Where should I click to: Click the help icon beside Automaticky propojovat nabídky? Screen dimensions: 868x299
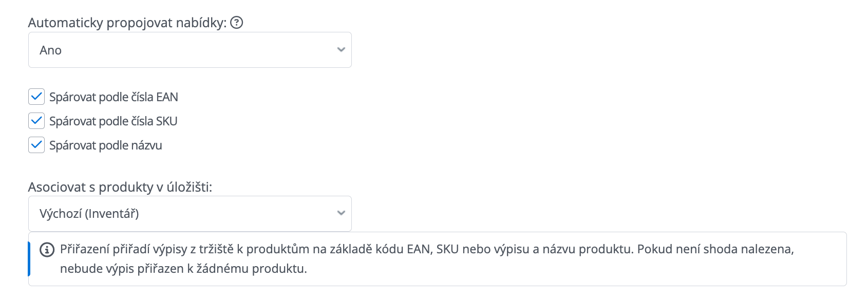[236, 23]
